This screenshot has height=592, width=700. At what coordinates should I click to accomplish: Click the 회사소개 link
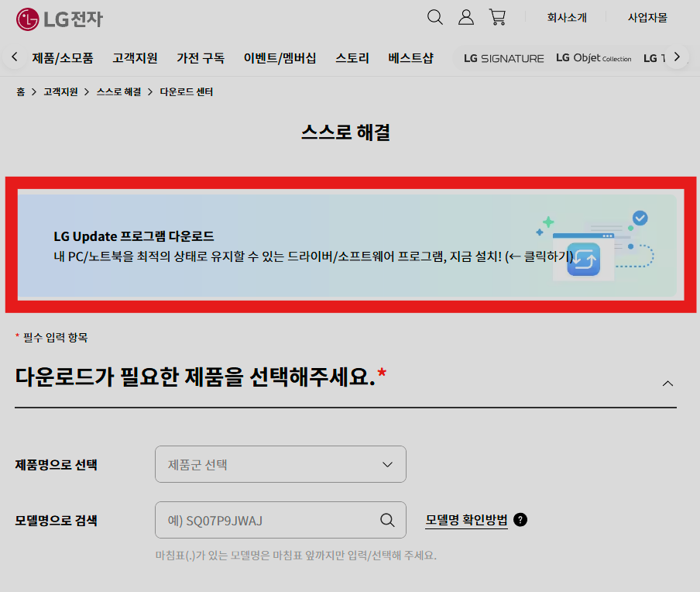pos(566,18)
